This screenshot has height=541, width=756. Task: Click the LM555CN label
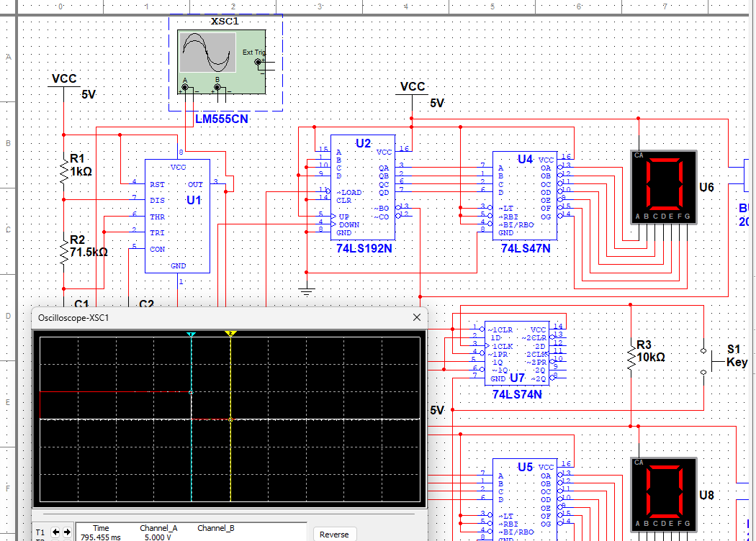pos(221,119)
